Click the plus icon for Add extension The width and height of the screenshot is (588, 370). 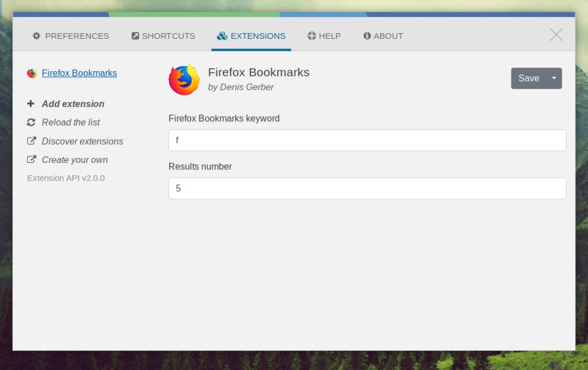31,104
